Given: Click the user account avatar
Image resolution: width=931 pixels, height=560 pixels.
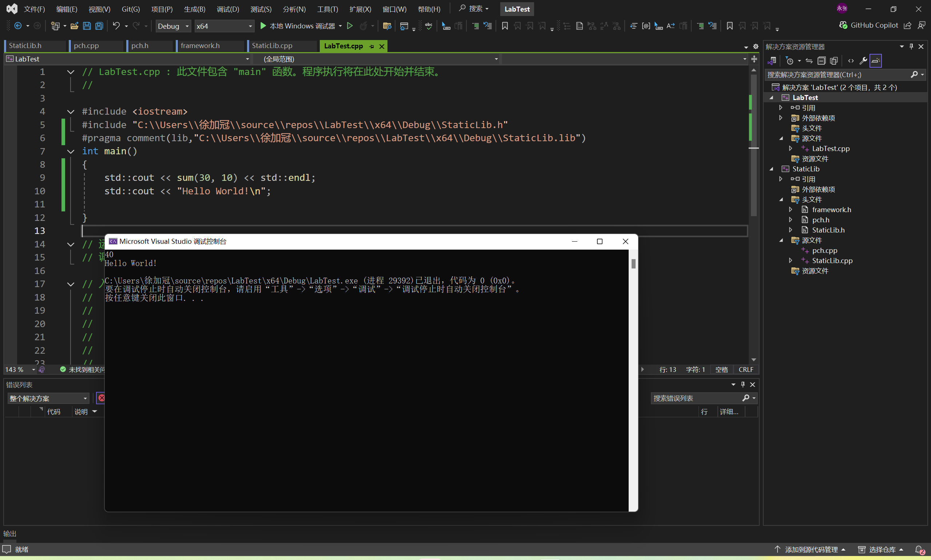Looking at the screenshot, I should tap(842, 8).
